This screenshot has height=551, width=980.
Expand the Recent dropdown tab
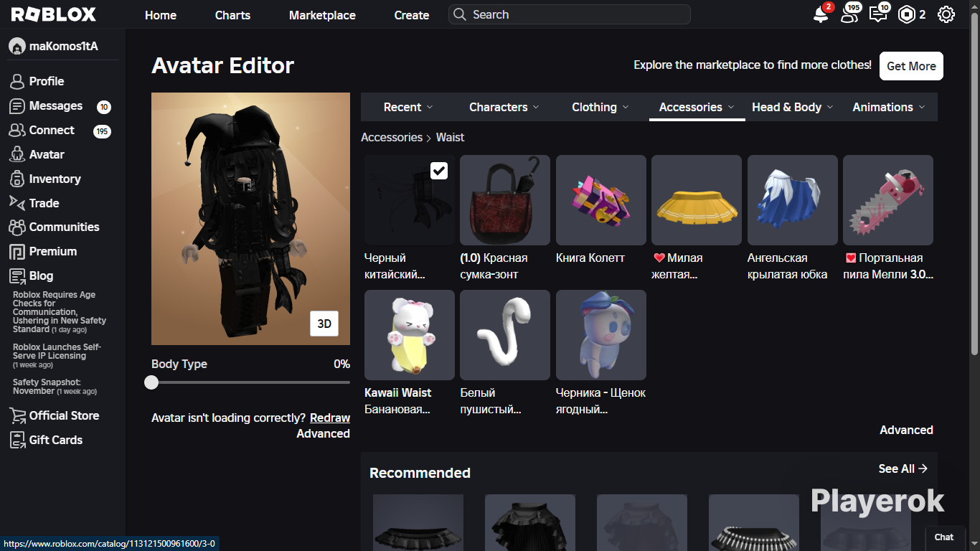pos(408,107)
